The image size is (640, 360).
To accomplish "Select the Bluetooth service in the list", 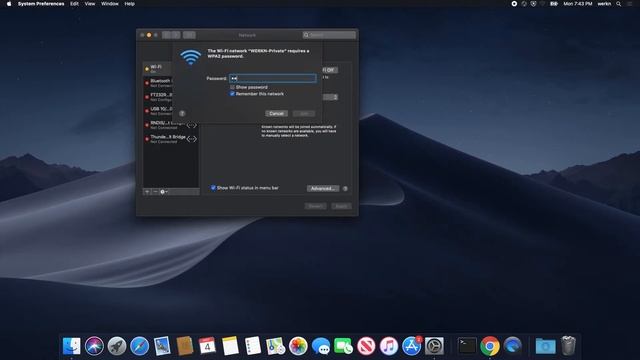I will click(158, 83).
